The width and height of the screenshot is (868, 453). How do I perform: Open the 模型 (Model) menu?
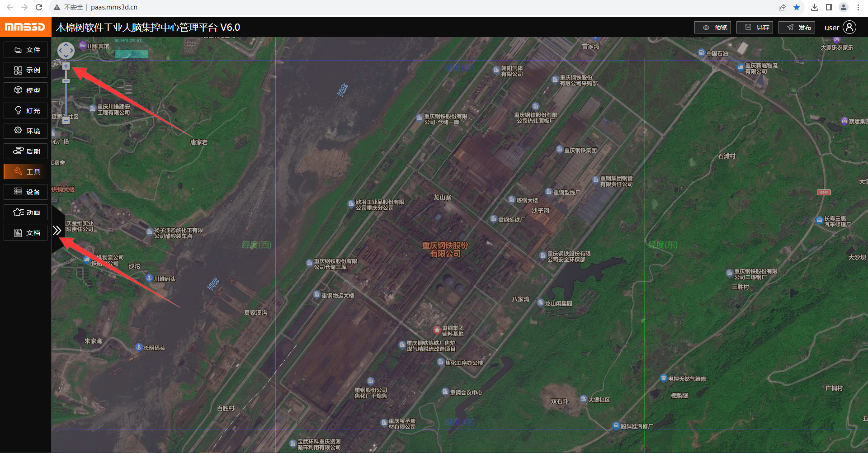[x=26, y=90]
